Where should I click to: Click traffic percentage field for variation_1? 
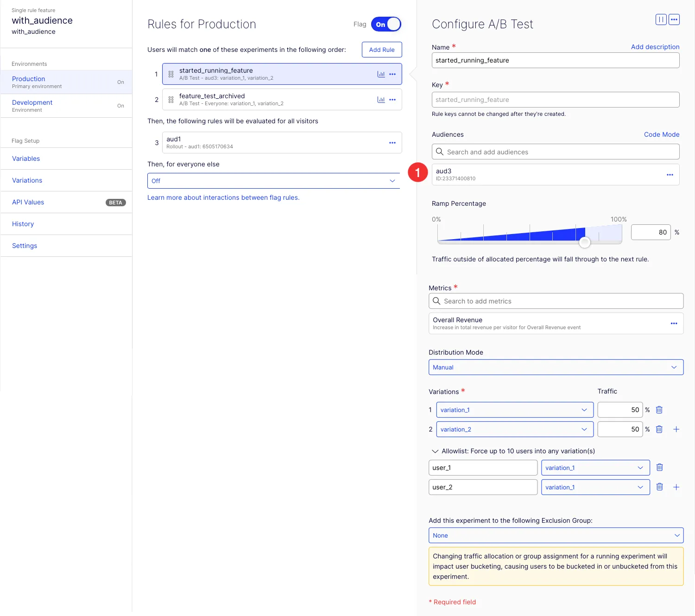620,410
